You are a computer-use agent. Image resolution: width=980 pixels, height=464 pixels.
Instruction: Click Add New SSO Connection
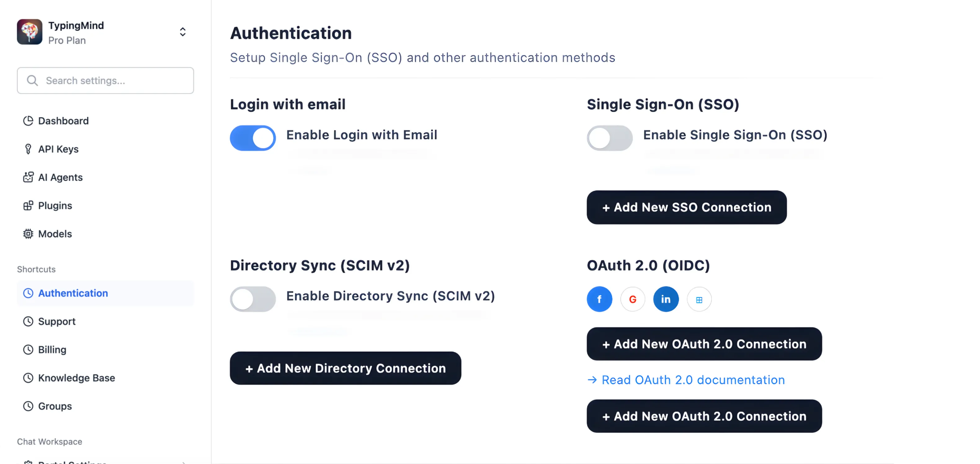687,207
